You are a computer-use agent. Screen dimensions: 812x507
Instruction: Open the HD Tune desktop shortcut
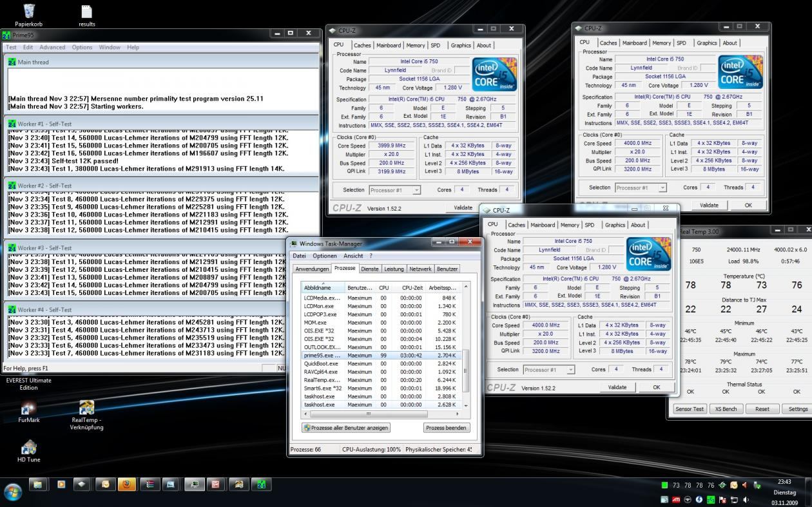coord(29,448)
